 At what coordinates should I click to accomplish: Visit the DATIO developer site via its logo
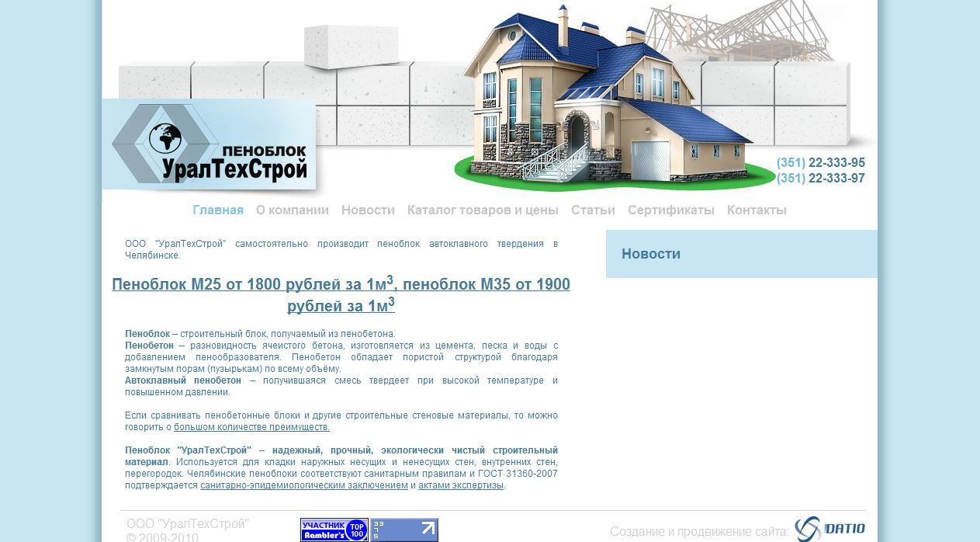pos(830,527)
